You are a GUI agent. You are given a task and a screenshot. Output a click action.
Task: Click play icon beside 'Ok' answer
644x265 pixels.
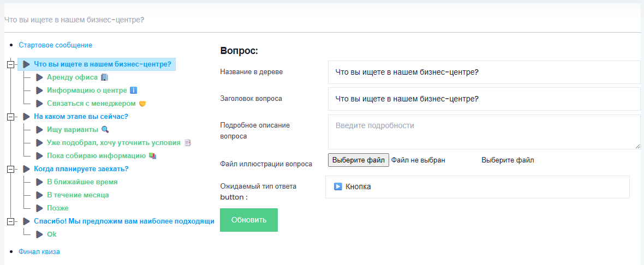[x=39, y=234]
